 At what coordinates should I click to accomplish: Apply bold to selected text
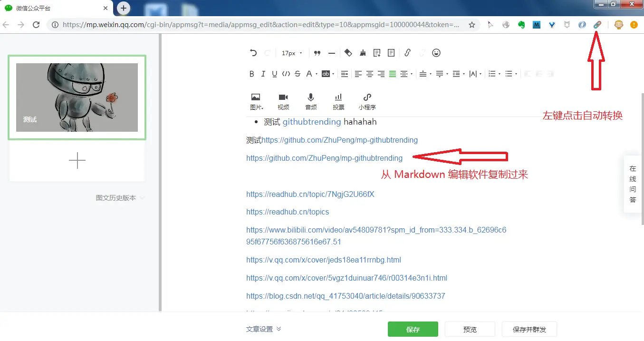(x=252, y=74)
